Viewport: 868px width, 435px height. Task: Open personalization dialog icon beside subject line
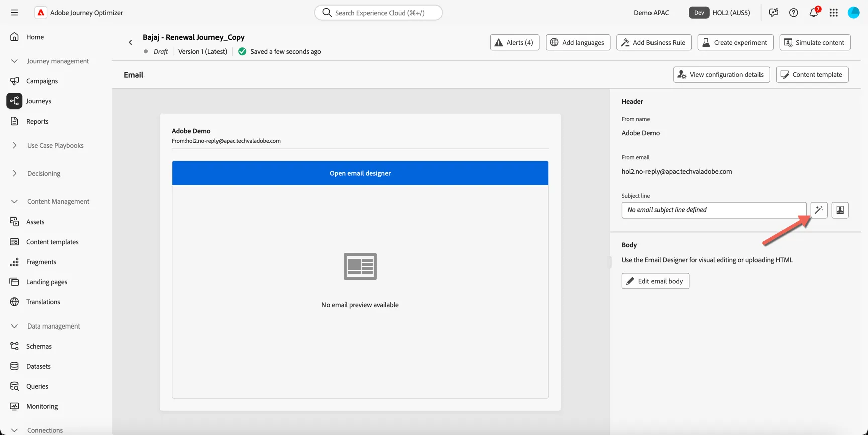(840, 210)
